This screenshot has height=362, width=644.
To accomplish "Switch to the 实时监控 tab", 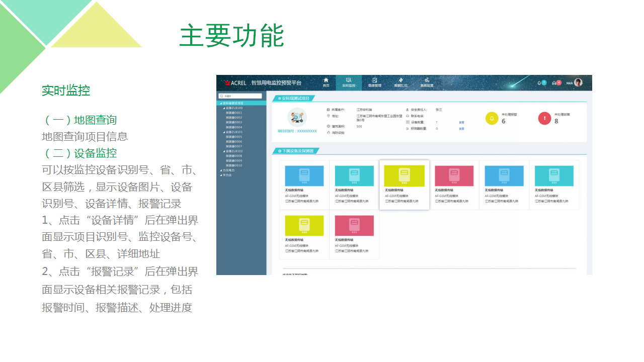I will [x=349, y=82].
